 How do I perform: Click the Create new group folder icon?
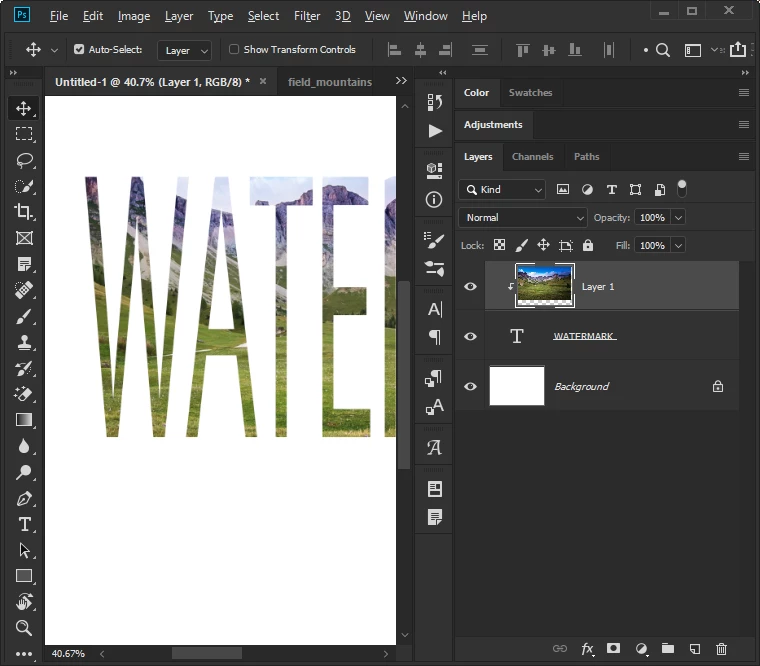point(668,648)
